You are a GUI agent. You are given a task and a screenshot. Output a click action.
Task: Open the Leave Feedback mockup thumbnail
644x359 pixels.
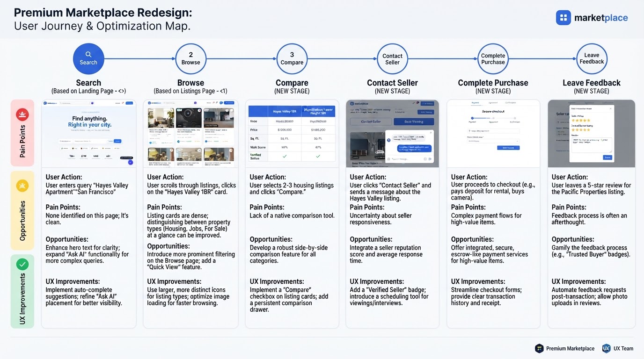(x=592, y=133)
